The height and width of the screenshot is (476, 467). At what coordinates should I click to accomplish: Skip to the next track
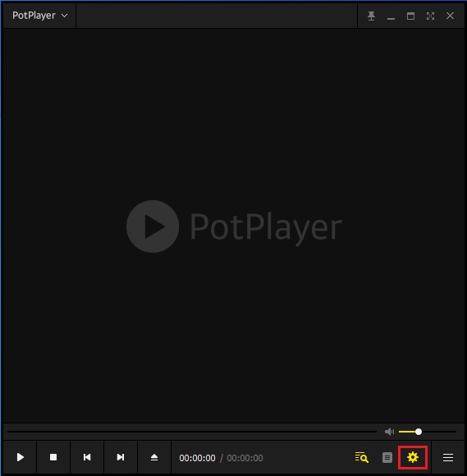click(121, 457)
